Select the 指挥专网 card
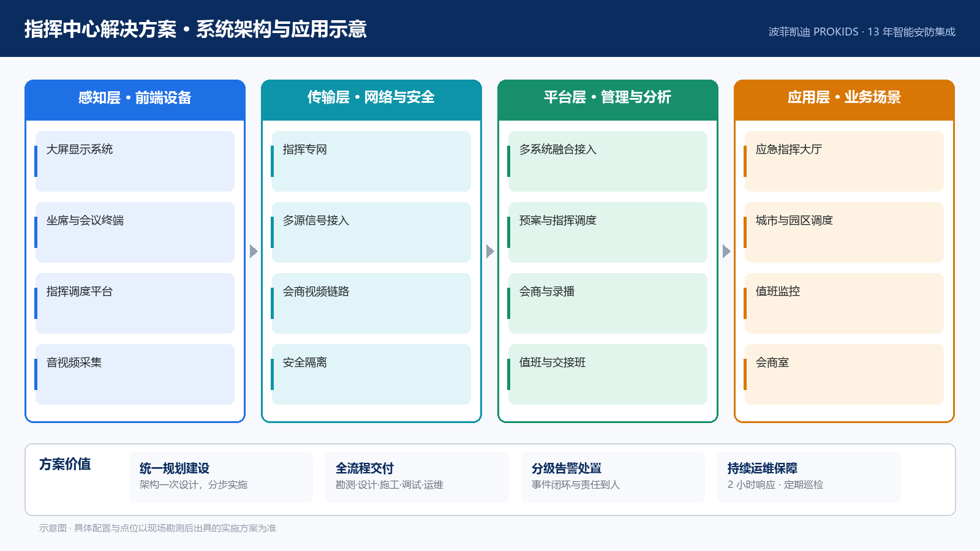Image resolution: width=980 pixels, height=551 pixels. (x=371, y=161)
